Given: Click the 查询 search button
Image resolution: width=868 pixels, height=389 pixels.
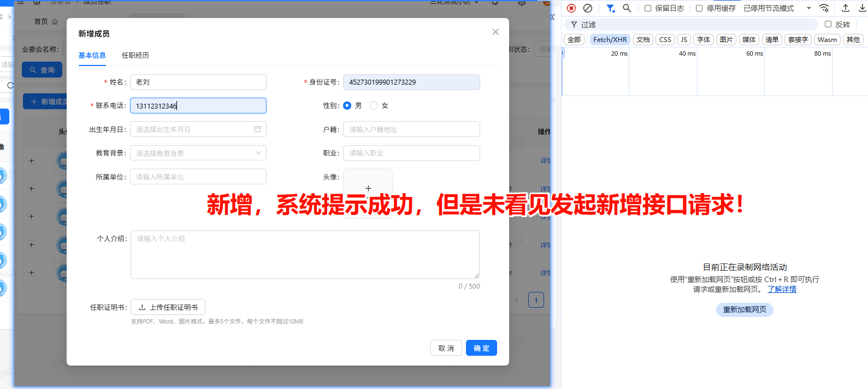Looking at the screenshot, I should pyautogui.click(x=42, y=70).
